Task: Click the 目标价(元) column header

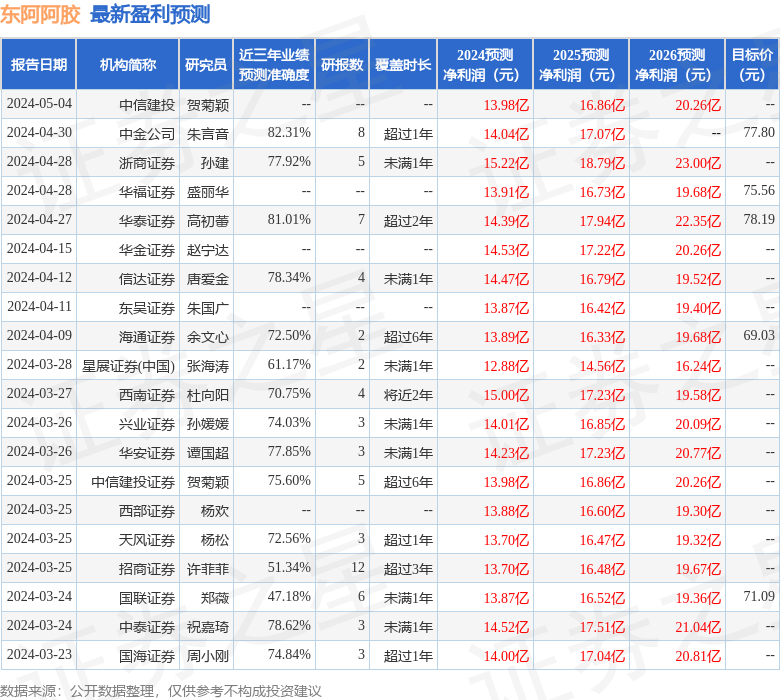Action: [x=752, y=65]
